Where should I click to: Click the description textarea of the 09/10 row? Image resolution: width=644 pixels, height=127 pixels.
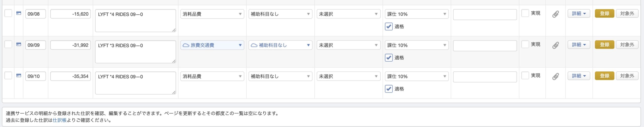coord(136,83)
